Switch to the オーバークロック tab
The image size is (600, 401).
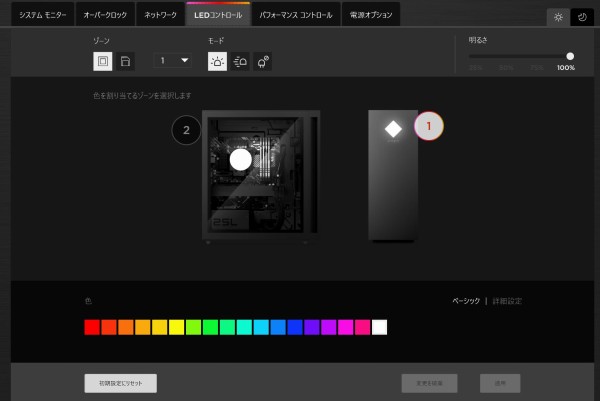pos(105,15)
